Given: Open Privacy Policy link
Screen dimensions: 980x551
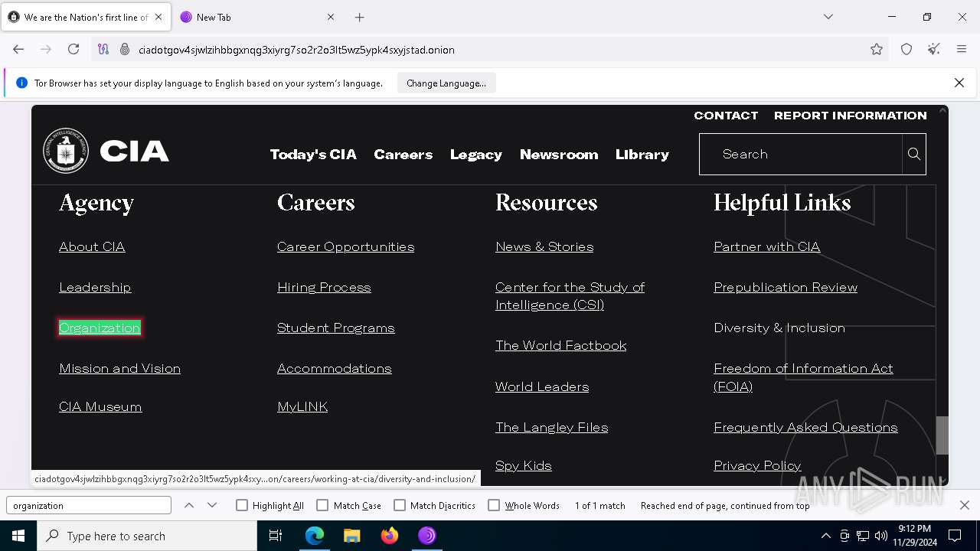Looking at the screenshot, I should 757,465.
